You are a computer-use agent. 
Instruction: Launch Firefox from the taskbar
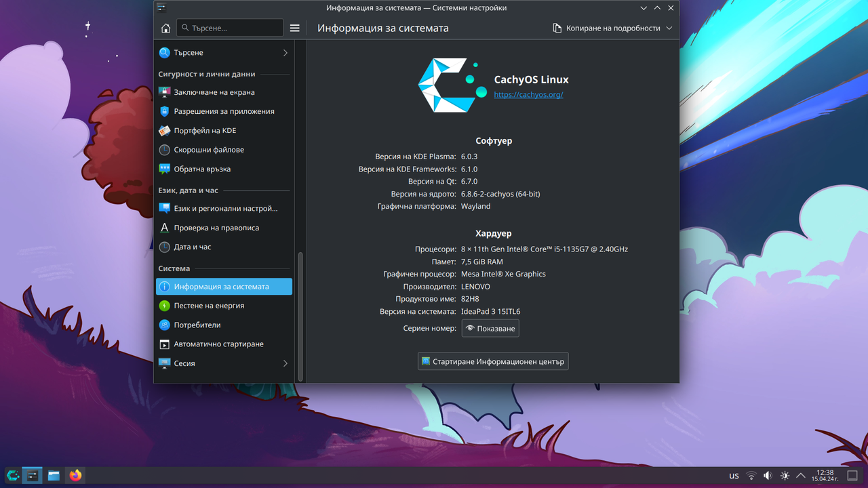pyautogui.click(x=75, y=475)
